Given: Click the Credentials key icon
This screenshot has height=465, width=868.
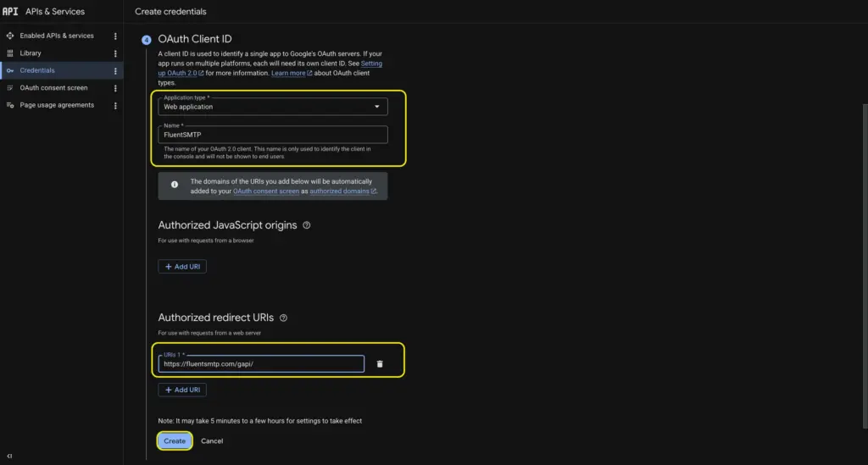Looking at the screenshot, I should tap(10, 71).
